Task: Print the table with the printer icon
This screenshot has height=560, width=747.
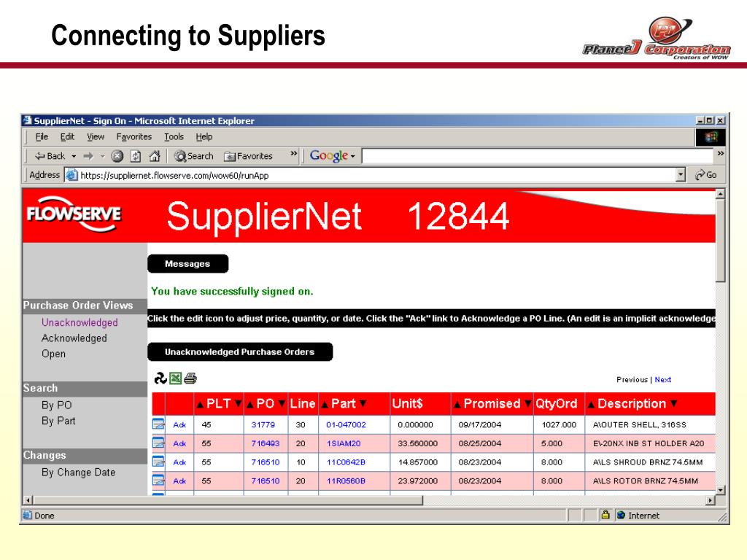Action: point(190,378)
